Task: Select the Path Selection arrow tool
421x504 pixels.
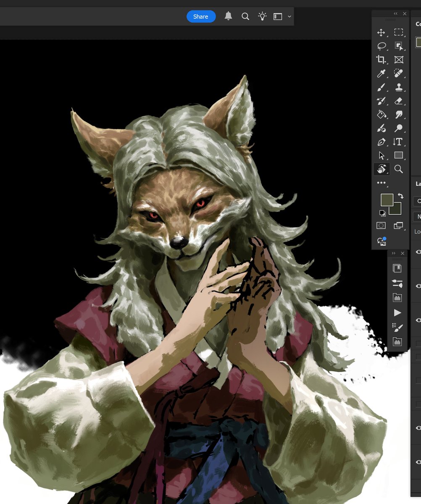Action: 381,155
